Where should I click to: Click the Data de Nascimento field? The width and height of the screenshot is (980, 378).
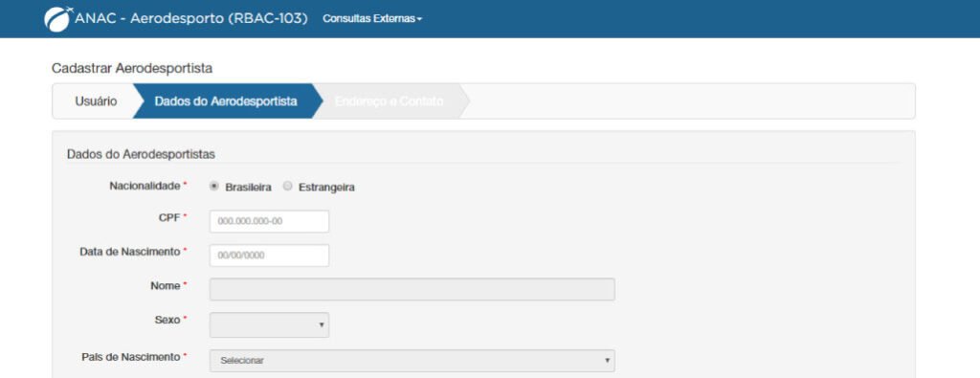(x=269, y=255)
